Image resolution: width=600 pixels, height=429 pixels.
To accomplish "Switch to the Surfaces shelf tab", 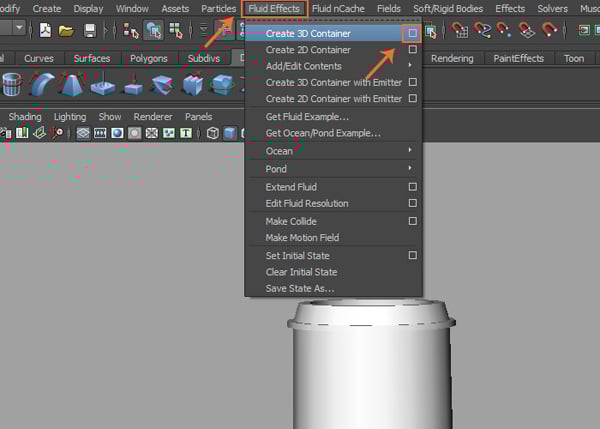I will point(92,58).
